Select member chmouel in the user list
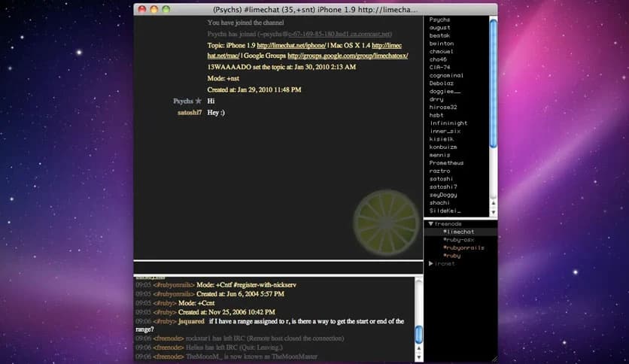Viewport: 629px width, 364px height. point(441,51)
